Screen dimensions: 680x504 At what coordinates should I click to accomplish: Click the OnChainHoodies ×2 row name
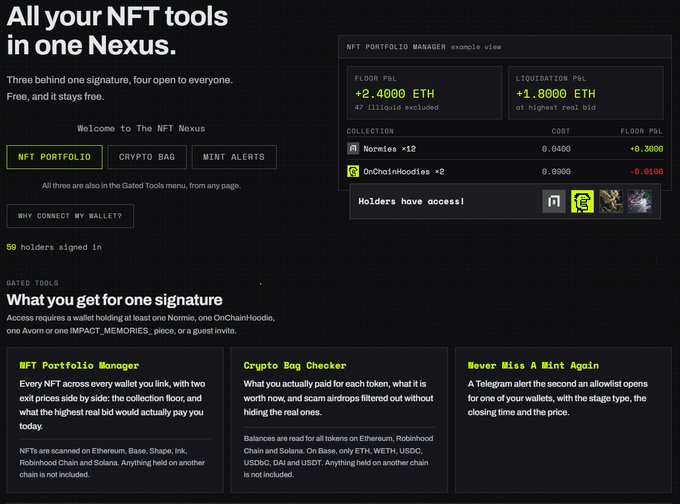point(404,172)
